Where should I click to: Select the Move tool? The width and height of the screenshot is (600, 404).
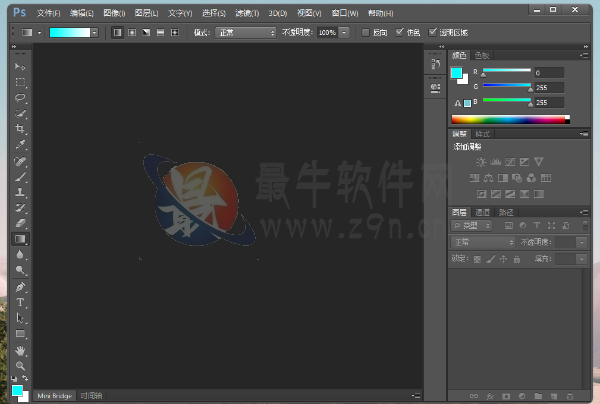pyautogui.click(x=20, y=67)
